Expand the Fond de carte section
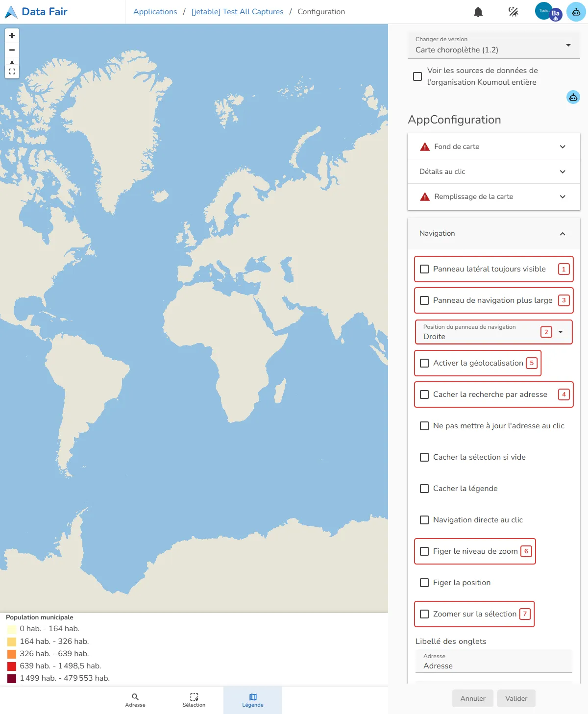 point(494,147)
